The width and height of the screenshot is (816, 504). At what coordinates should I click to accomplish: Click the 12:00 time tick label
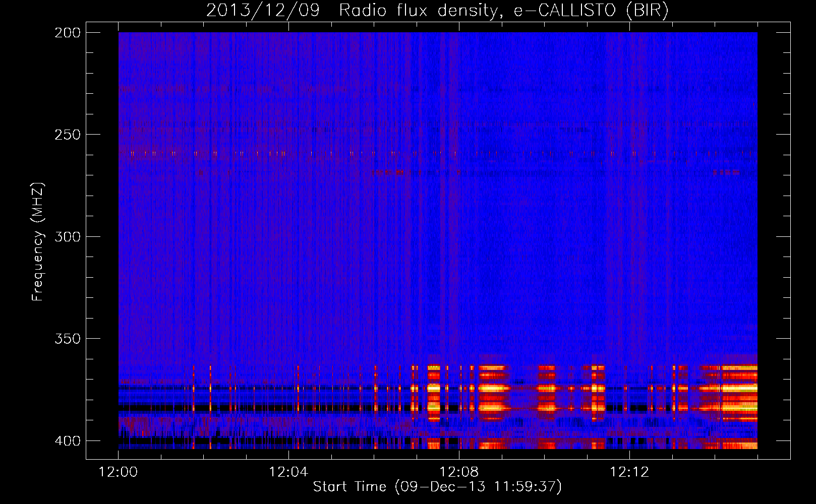pyautogui.click(x=118, y=472)
